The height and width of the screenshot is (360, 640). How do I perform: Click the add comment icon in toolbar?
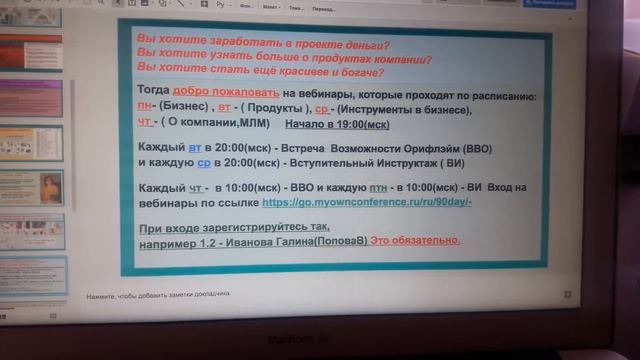point(204,4)
